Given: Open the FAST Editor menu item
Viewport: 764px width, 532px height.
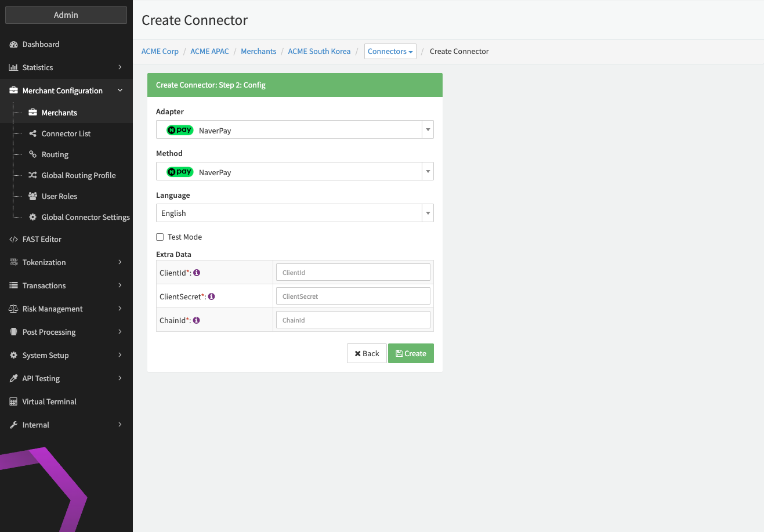Looking at the screenshot, I should coord(42,239).
